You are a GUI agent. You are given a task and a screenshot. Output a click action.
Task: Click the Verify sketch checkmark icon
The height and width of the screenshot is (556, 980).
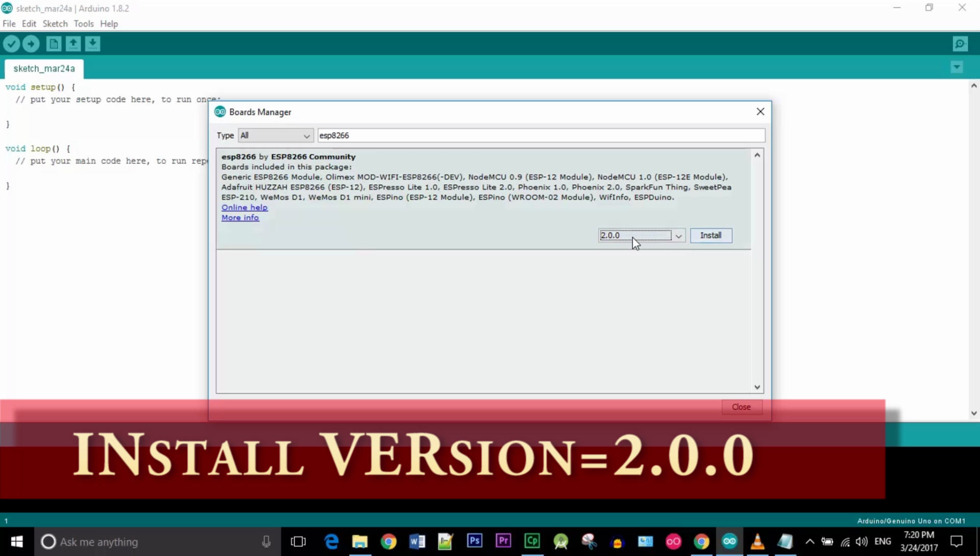pos(11,44)
